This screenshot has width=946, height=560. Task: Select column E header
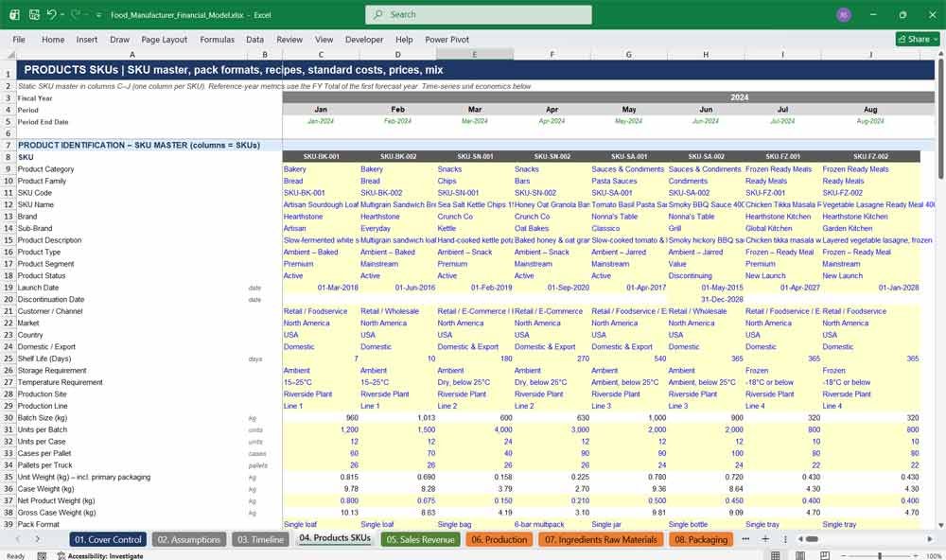click(475, 54)
